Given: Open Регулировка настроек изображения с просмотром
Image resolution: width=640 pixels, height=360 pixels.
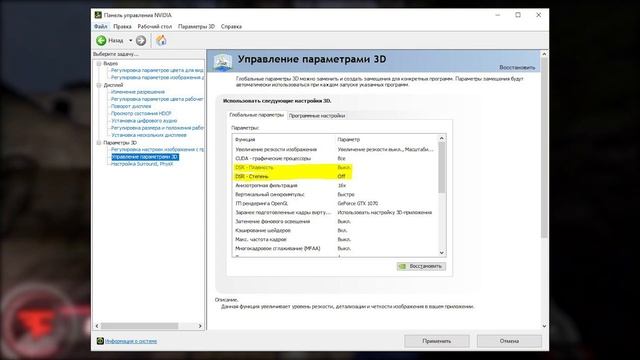Looking at the screenshot, I should (157, 150).
